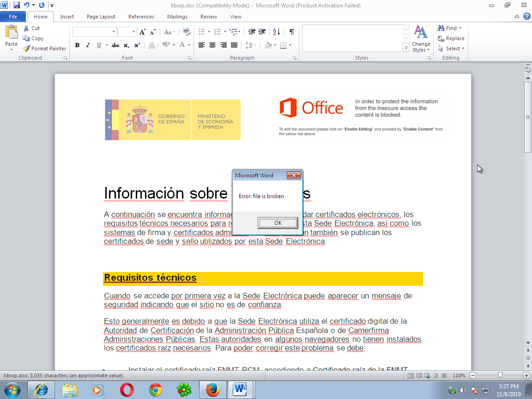Click the Redo repeat icon
The height and width of the screenshot is (399, 532).
[42, 5]
